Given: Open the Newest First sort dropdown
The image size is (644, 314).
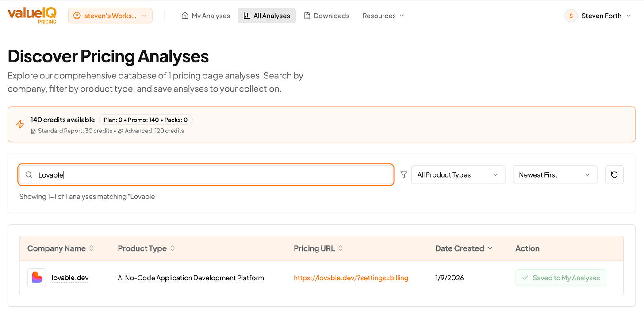Looking at the screenshot, I should coord(555,174).
